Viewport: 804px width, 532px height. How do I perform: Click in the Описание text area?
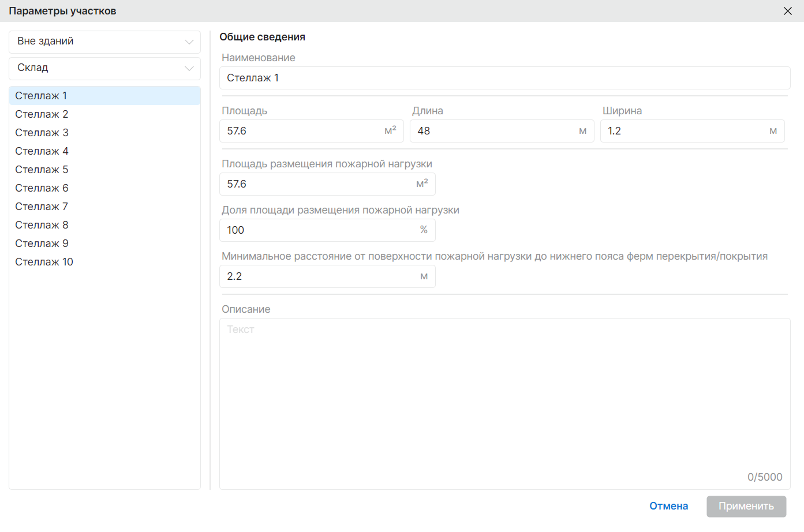coord(504,404)
